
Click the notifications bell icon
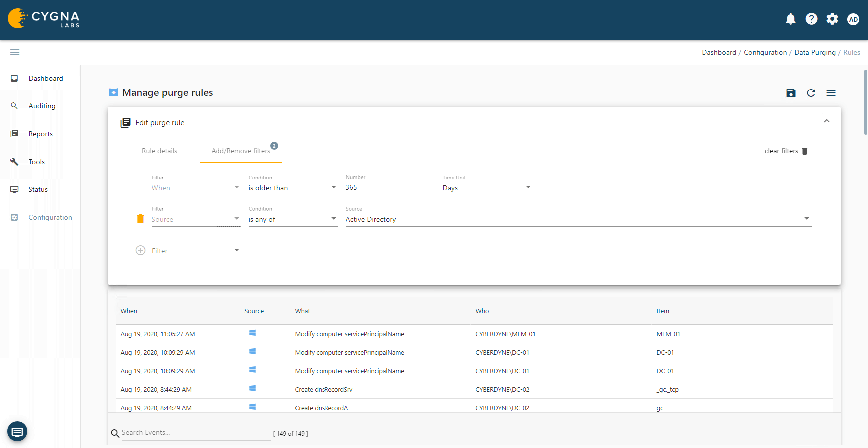pyautogui.click(x=790, y=19)
